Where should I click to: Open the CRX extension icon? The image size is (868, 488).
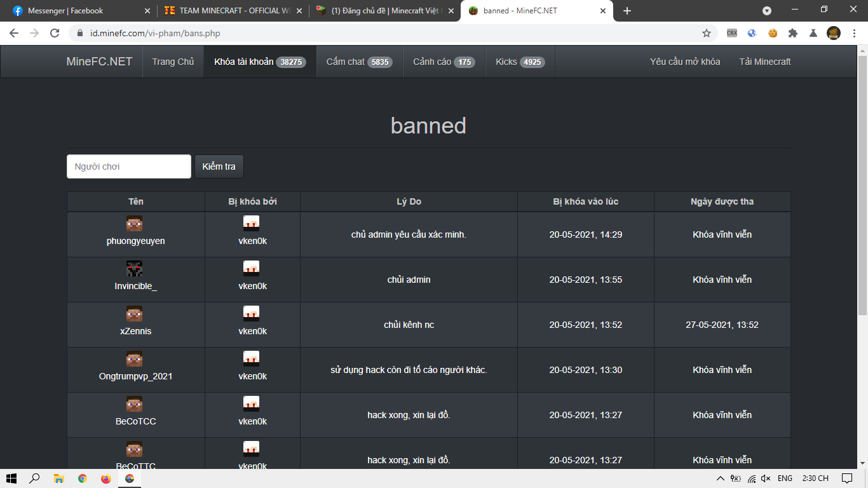pyautogui.click(x=732, y=33)
